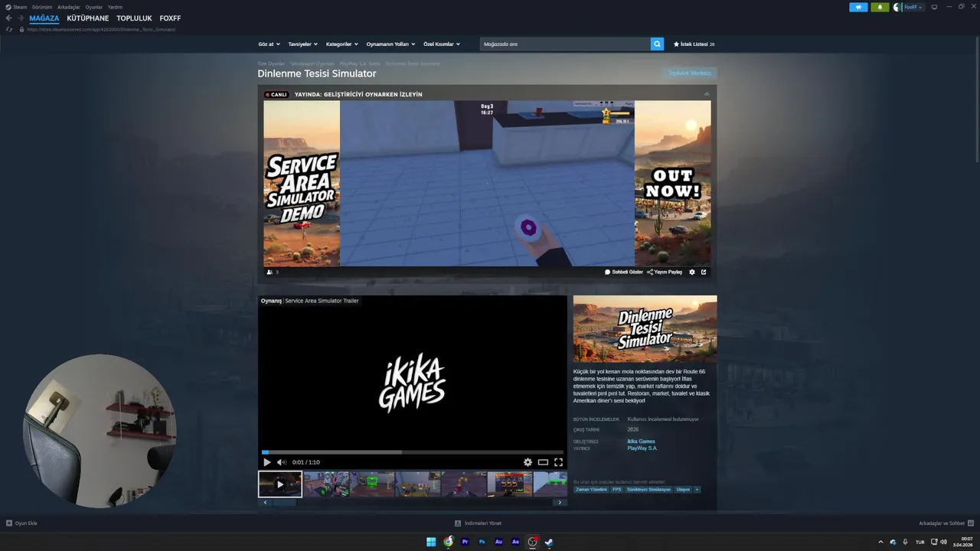Toggle theater mode on trailer player

point(543,462)
